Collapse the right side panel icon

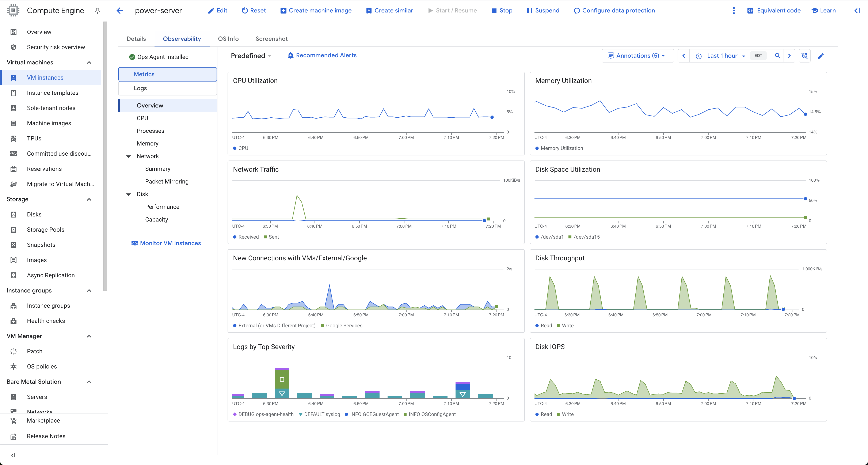click(857, 11)
